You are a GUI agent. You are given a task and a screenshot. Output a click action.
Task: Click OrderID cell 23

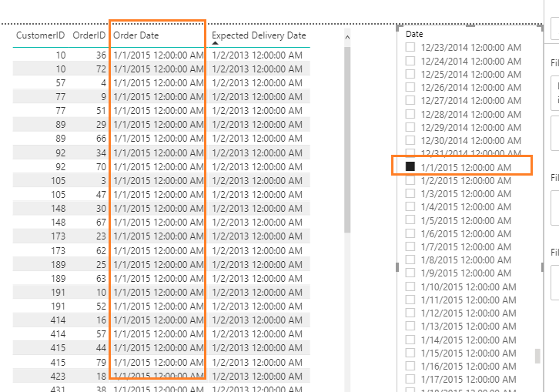[x=101, y=236]
